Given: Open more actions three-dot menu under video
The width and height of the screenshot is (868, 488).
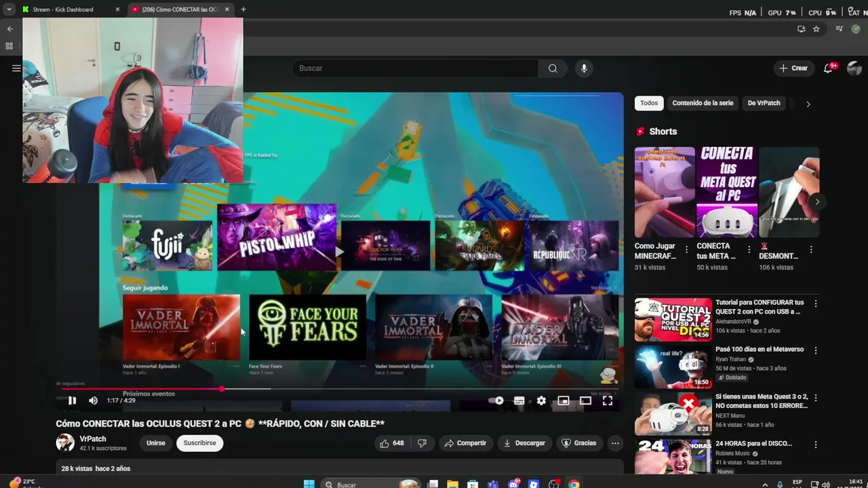Looking at the screenshot, I should (x=615, y=443).
